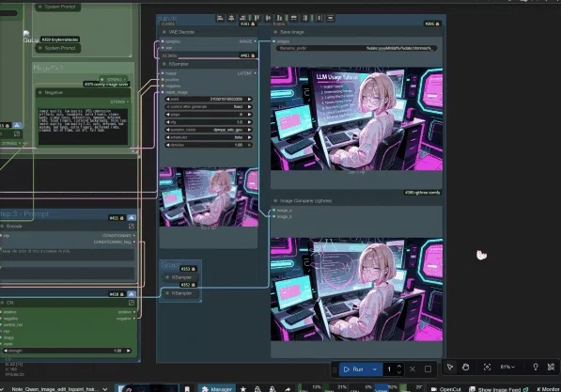
Task: Click the square icon on Encode node header
Action: tap(132, 227)
